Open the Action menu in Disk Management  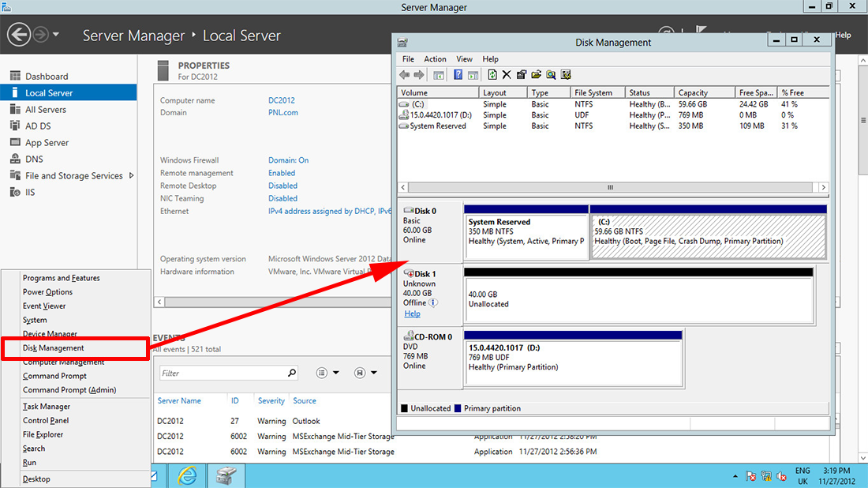click(435, 58)
